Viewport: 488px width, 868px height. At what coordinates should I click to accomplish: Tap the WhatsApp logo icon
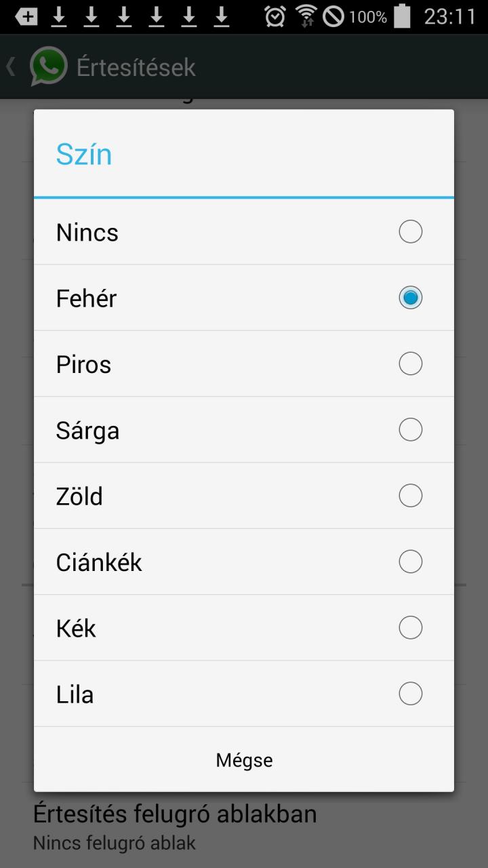point(48,66)
